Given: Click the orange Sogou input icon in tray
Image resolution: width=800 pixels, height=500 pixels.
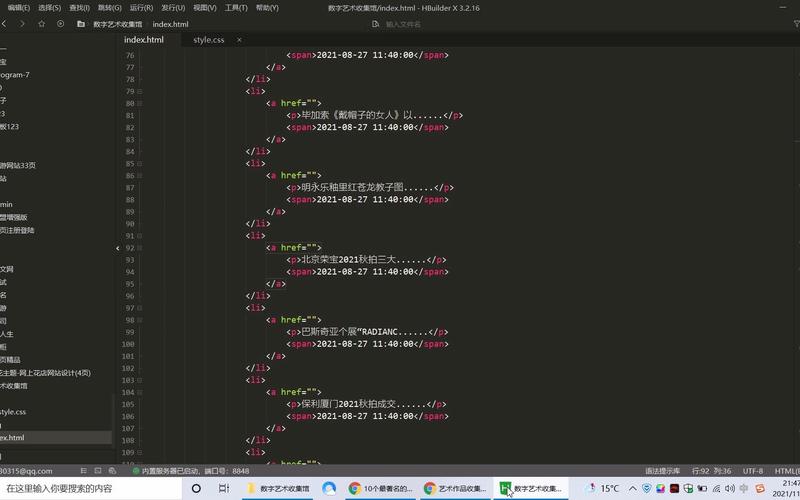Looking at the screenshot, I should point(760,488).
